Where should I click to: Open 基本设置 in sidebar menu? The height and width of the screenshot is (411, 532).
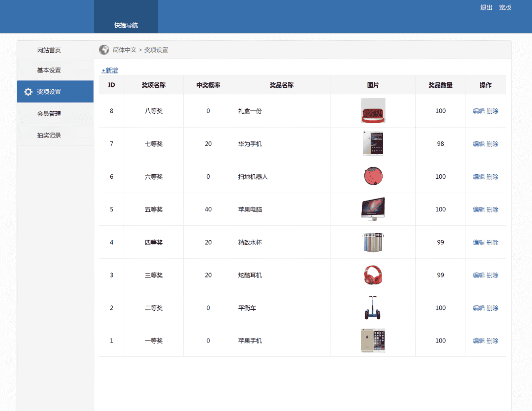tap(49, 70)
